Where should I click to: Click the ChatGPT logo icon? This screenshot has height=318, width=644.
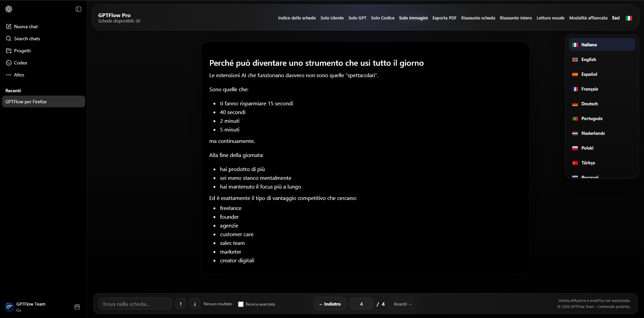(9, 9)
